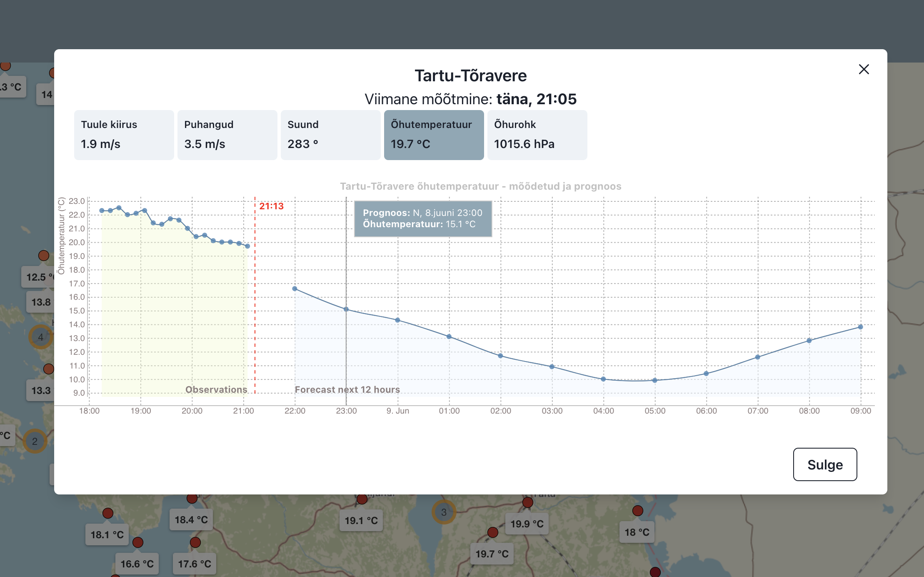Click the map cluster marker labeled 2
The width and height of the screenshot is (924, 577).
point(35,441)
